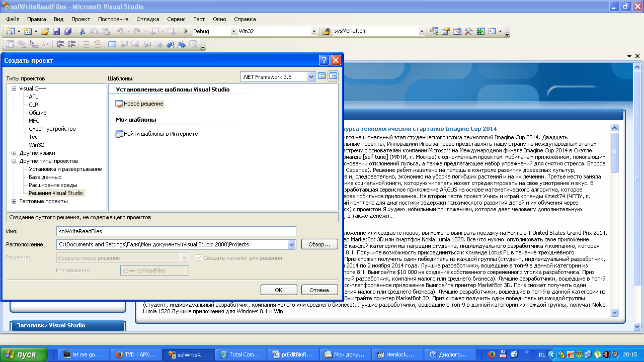Open the Object Browser toolbar icon

tap(457, 31)
